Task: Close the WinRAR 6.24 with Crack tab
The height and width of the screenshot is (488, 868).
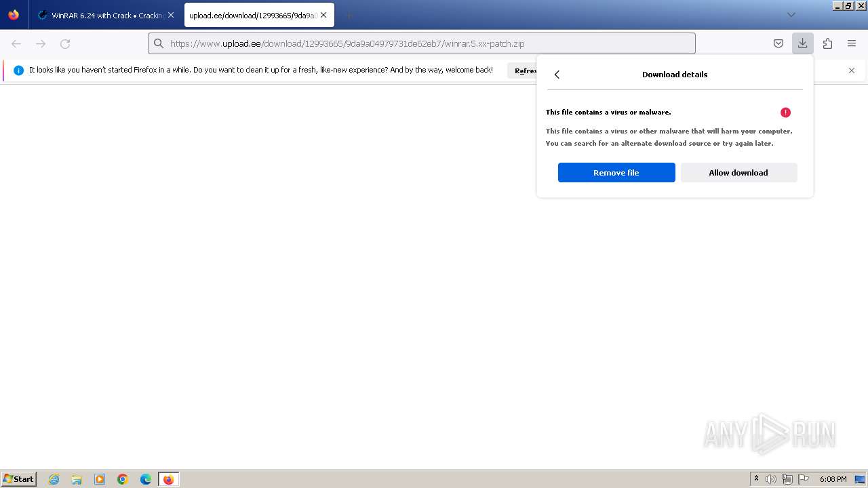Action: [x=171, y=15]
